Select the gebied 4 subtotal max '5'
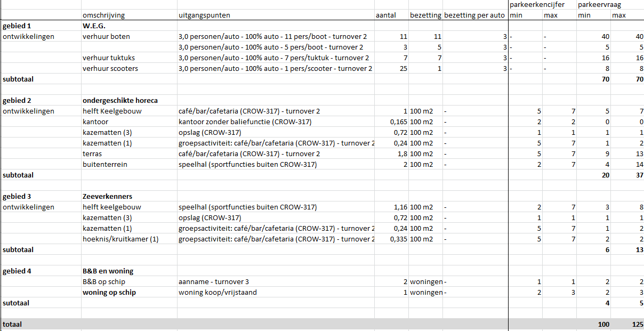 [641, 303]
